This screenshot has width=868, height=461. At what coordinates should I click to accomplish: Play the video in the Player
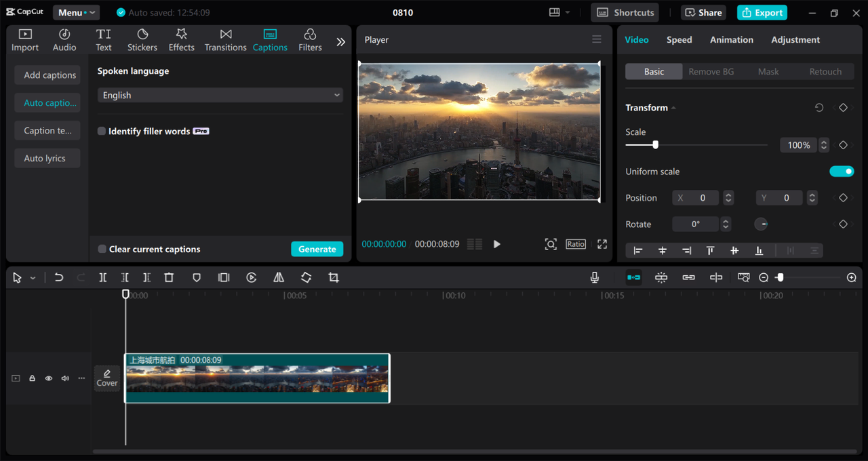tap(496, 244)
